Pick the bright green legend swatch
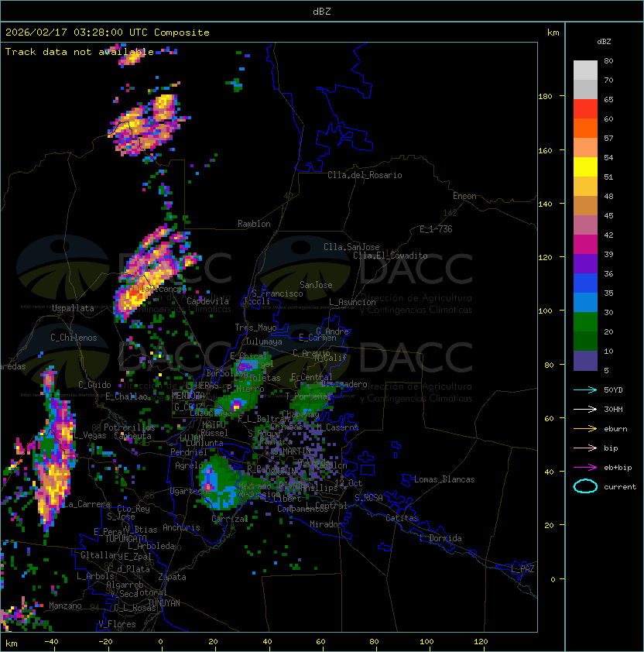This screenshot has height=652, width=644. (x=585, y=322)
